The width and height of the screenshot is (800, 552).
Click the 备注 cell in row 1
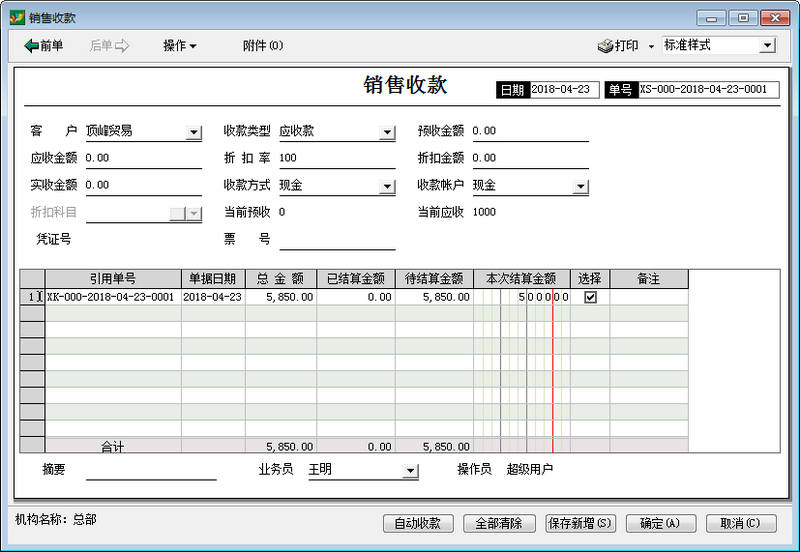[x=649, y=297]
